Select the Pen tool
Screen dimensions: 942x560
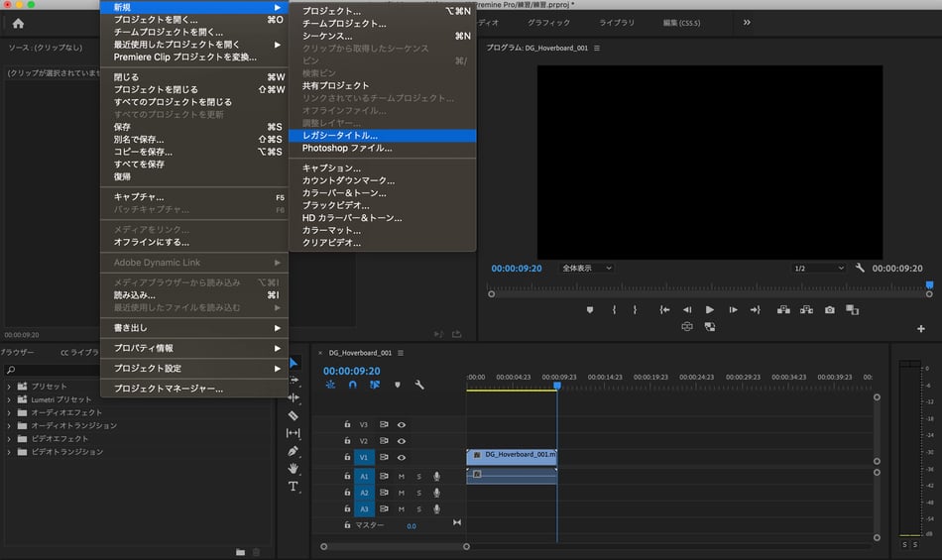[x=294, y=451]
